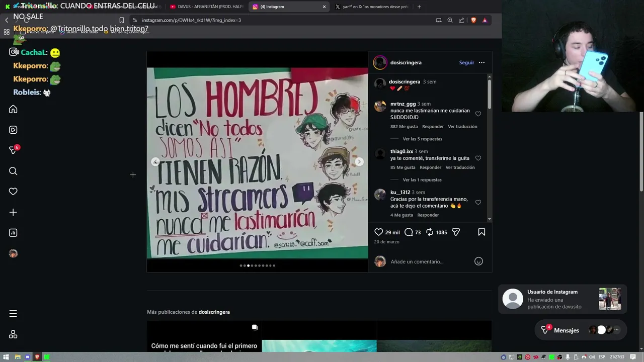
Task: Show translation of mrtnz_ggg's comment
Action: (462, 127)
